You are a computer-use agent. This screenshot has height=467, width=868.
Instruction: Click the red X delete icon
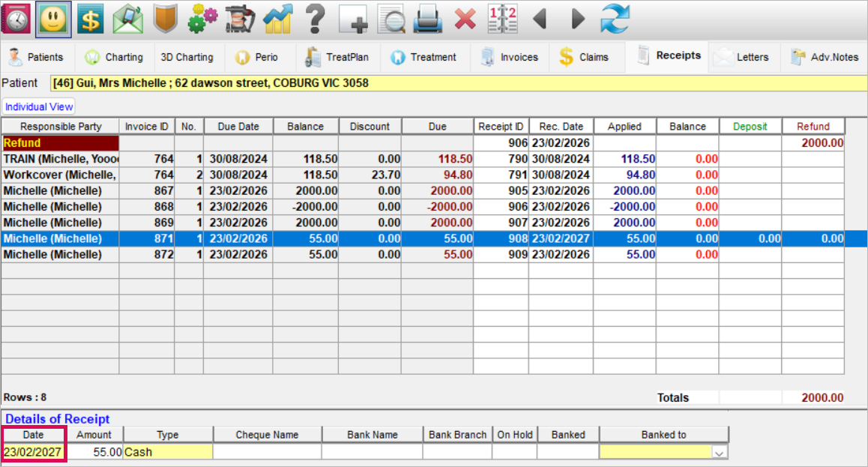[465, 19]
